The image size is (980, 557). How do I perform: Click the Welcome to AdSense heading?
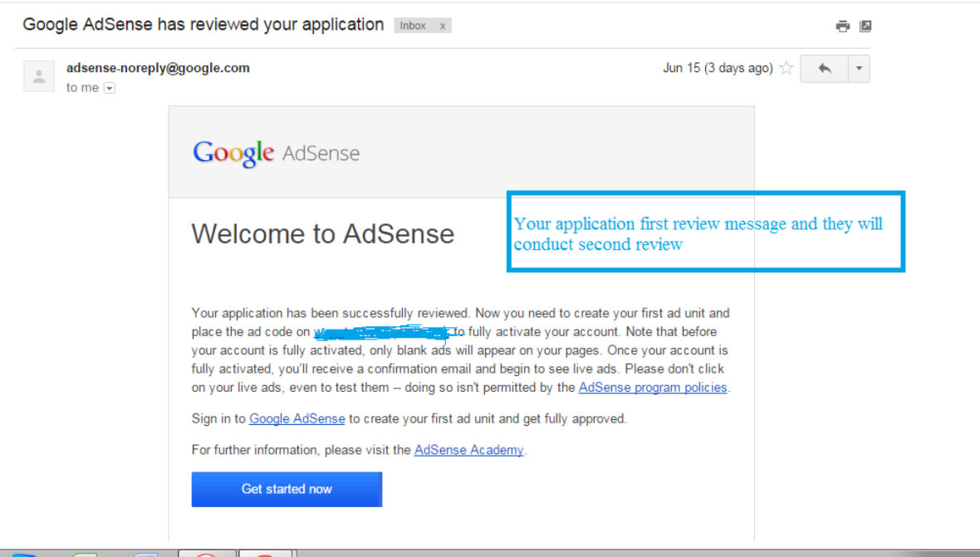coord(322,234)
